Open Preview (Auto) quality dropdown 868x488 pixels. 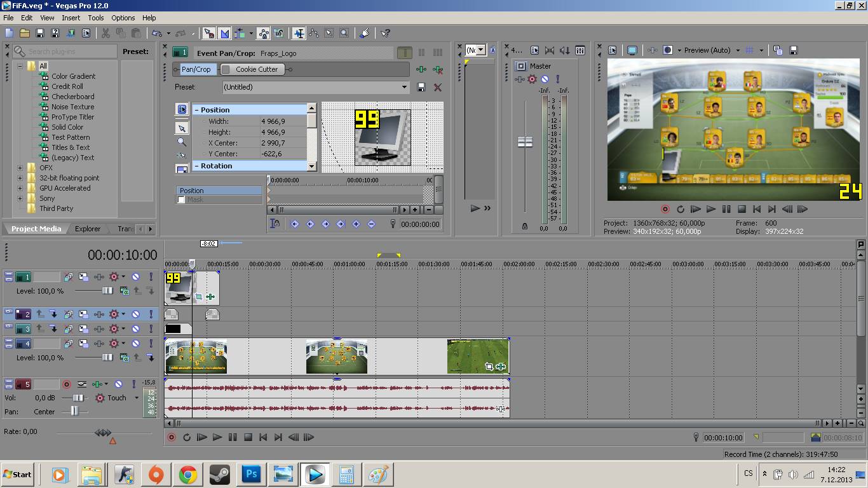(x=737, y=50)
